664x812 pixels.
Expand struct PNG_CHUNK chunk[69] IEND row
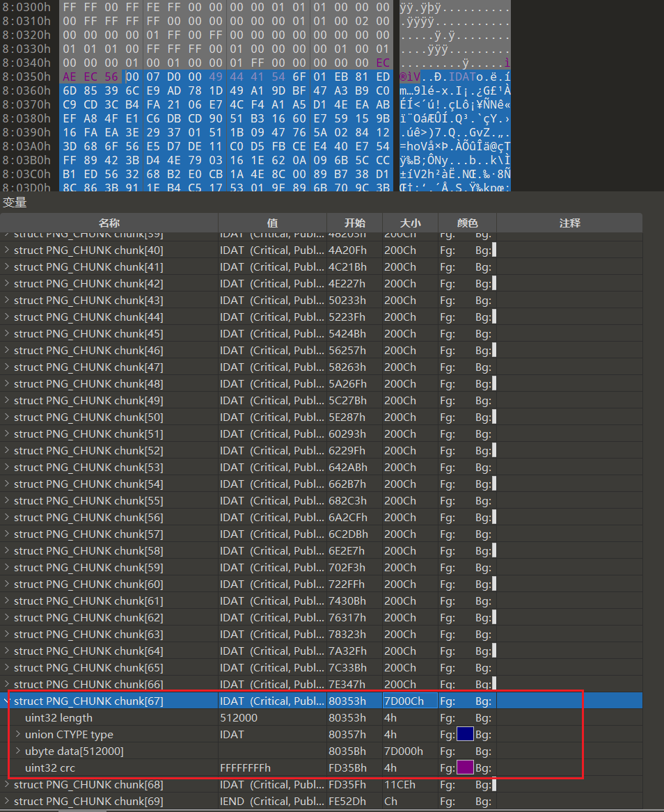7,801
